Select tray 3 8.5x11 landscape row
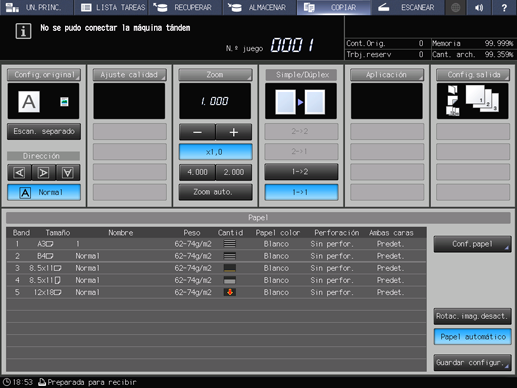Image resolution: width=517 pixels, height=388 pixels. point(216,268)
